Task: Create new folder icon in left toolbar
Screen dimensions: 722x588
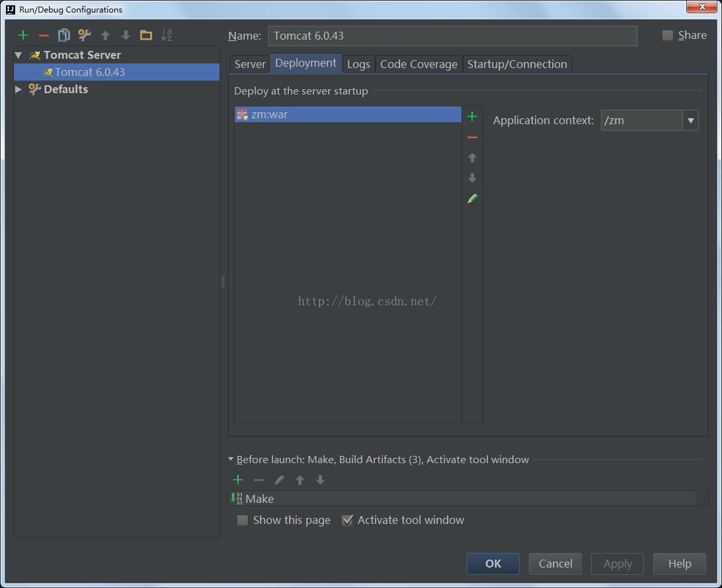Action: tap(146, 35)
